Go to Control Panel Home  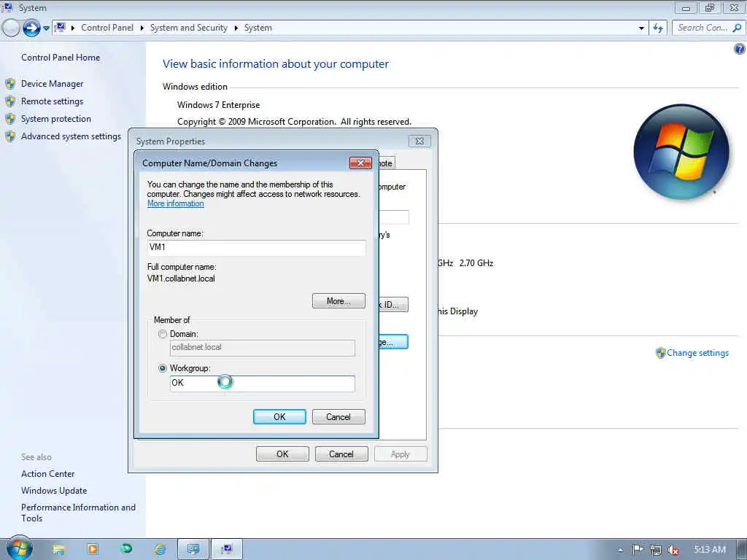[61, 58]
